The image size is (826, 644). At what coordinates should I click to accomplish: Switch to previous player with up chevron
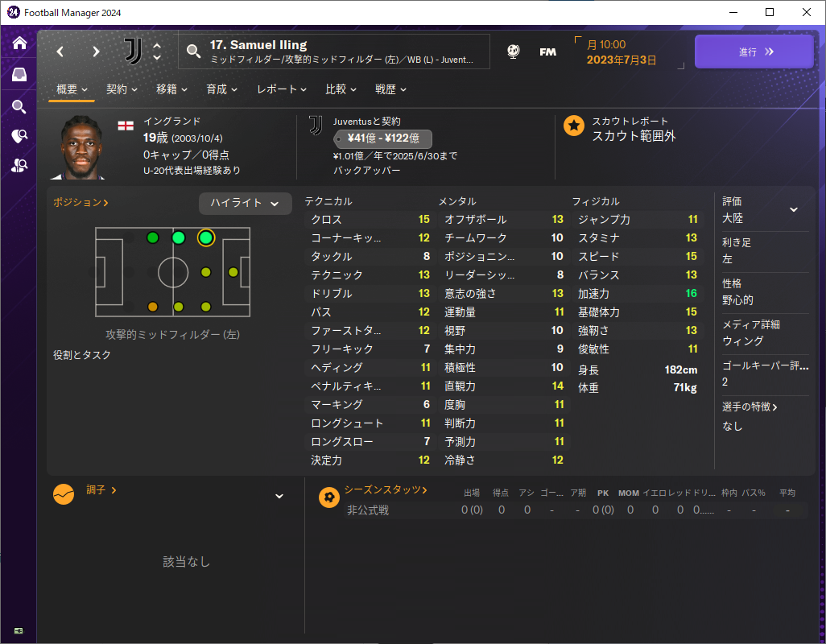tap(157, 45)
